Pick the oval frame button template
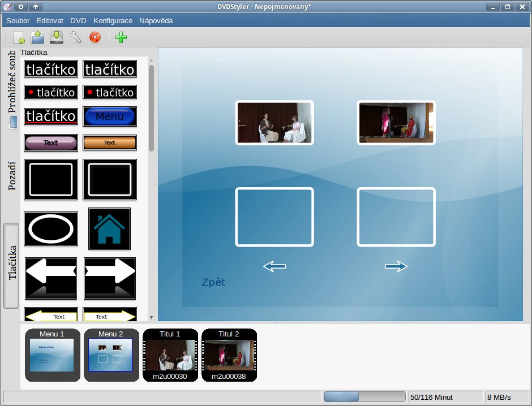Viewport: 532px width, 406px height. coord(51,229)
